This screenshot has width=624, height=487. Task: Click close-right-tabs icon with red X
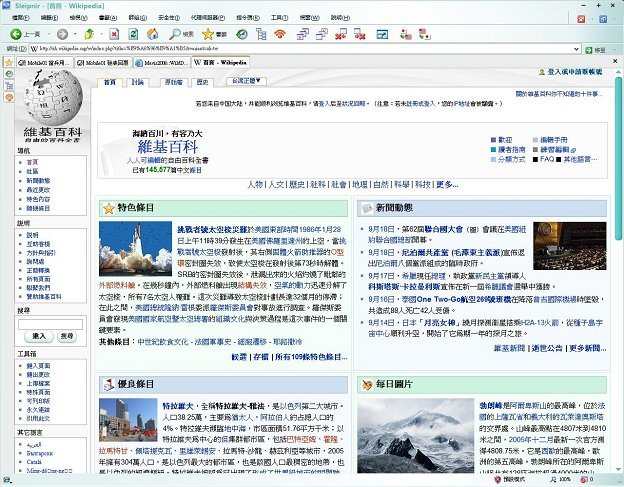360,34
